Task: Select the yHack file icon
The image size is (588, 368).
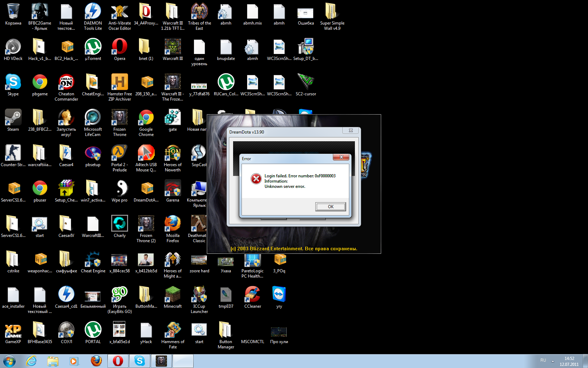Action: [146, 333]
